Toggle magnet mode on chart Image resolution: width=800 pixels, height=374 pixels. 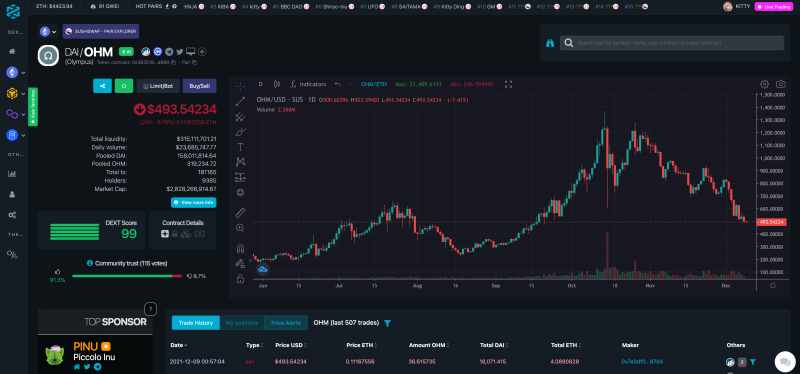point(240,249)
